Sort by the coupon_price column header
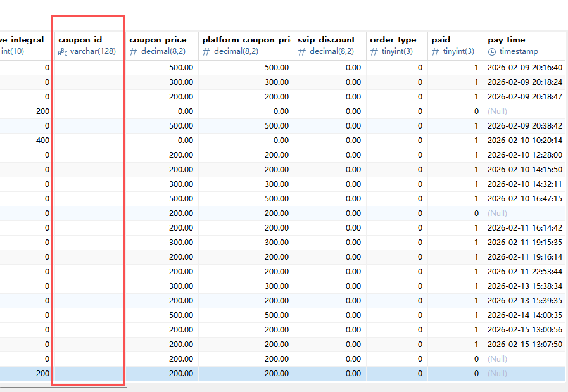Viewport: 568px width, 392px height. (158, 40)
